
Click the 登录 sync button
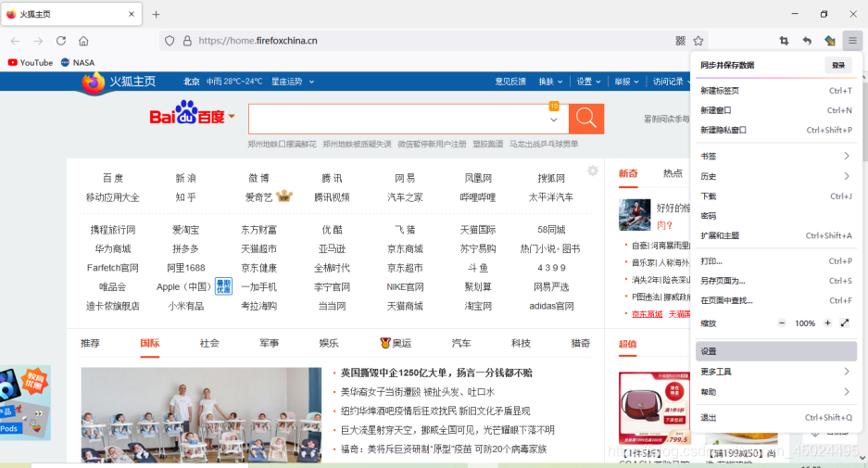(x=838, y=66)
